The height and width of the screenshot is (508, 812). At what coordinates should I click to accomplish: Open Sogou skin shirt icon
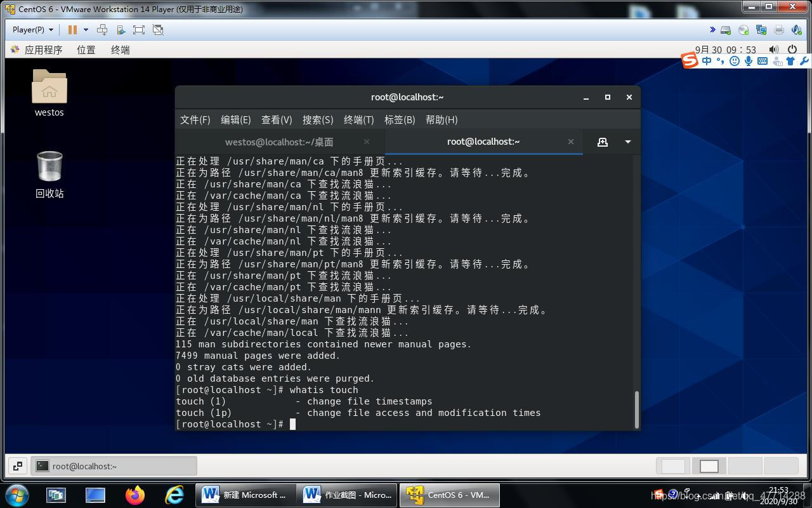(x=790, y=61)
